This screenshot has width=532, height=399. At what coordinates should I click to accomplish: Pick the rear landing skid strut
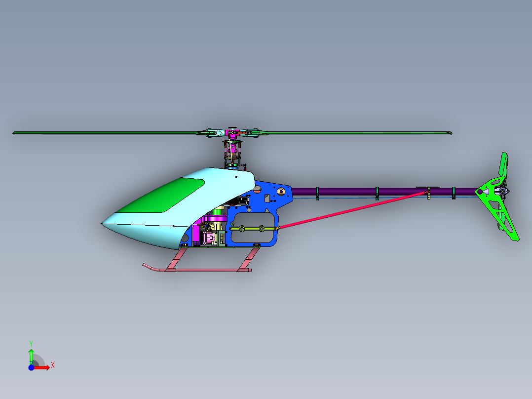[x=249, y=259]
